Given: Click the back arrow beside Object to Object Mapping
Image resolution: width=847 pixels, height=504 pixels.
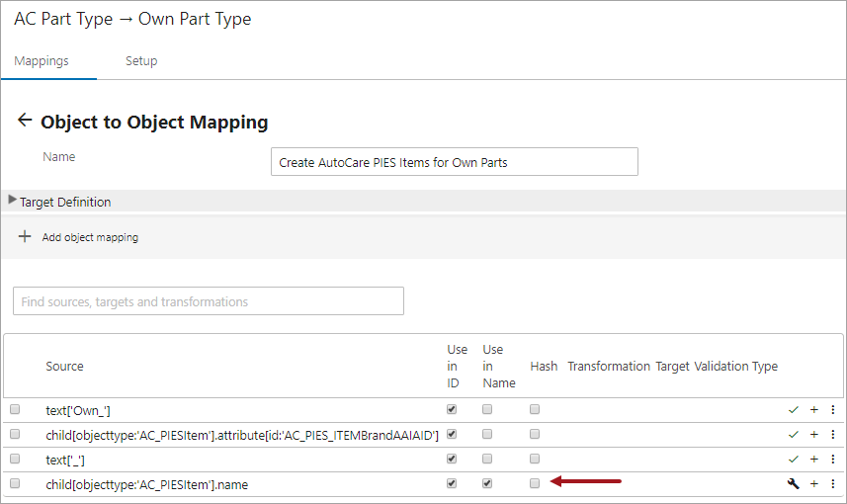Looking at the screenshot, I should click(x=25, y=120).
